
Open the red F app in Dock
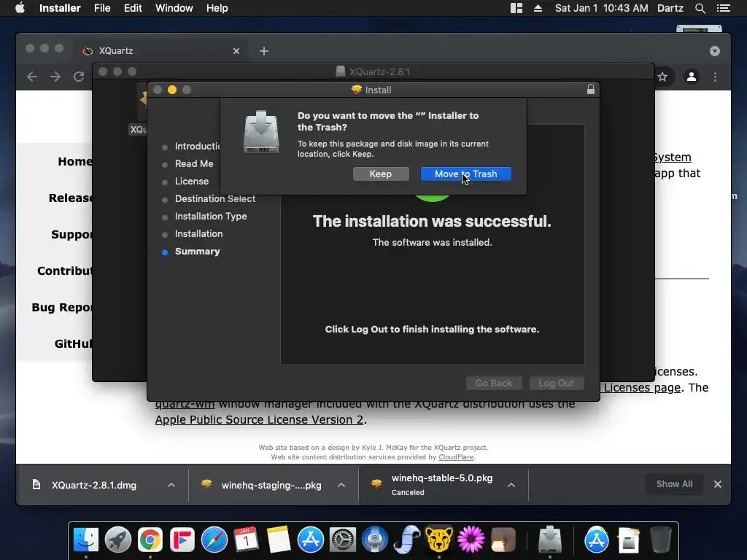(182, 540)
